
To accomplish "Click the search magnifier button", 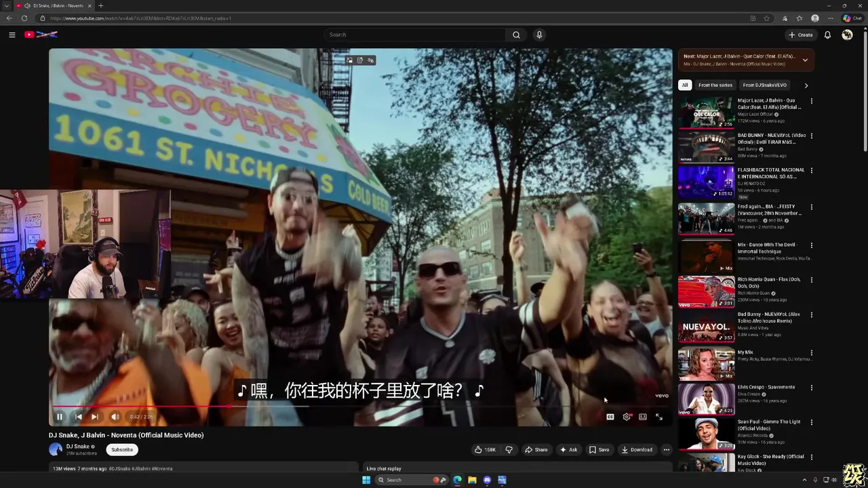I will point(516,35).
